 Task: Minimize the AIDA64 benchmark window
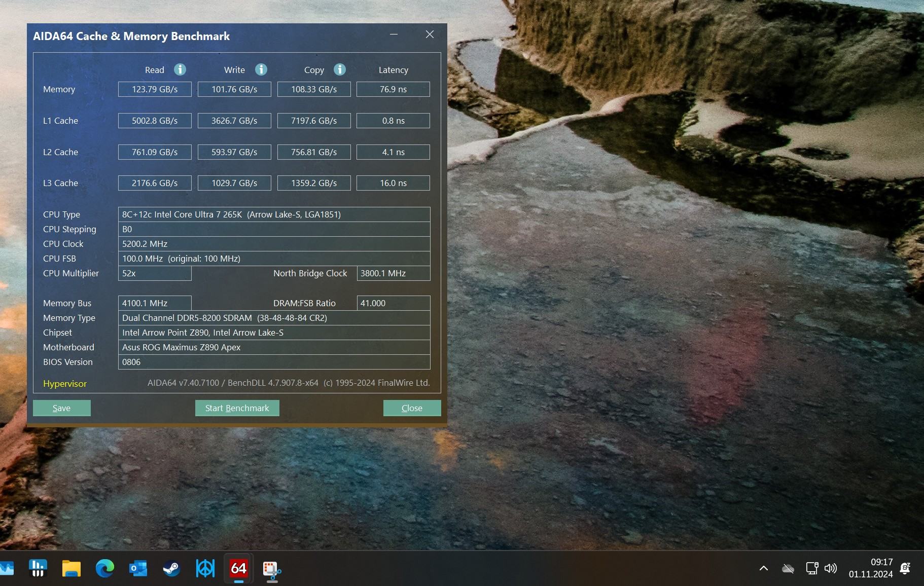click(394, 34)
